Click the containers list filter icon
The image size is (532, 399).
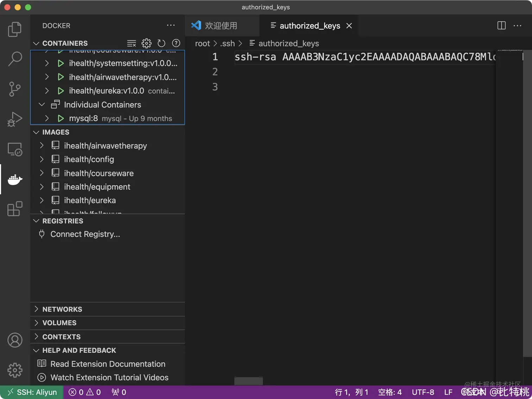coord(132,43)
